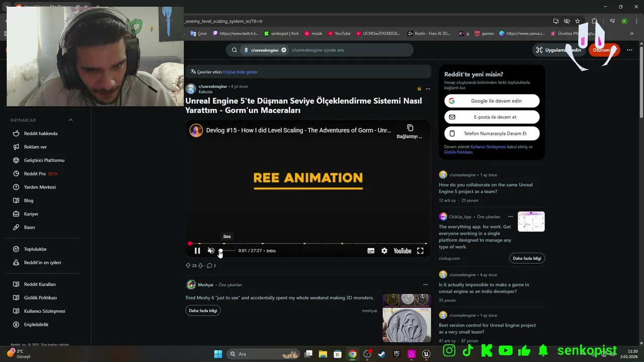Click the award icon on the post
The height and width of the screenshot is (362, 644).
click(419, 88)
